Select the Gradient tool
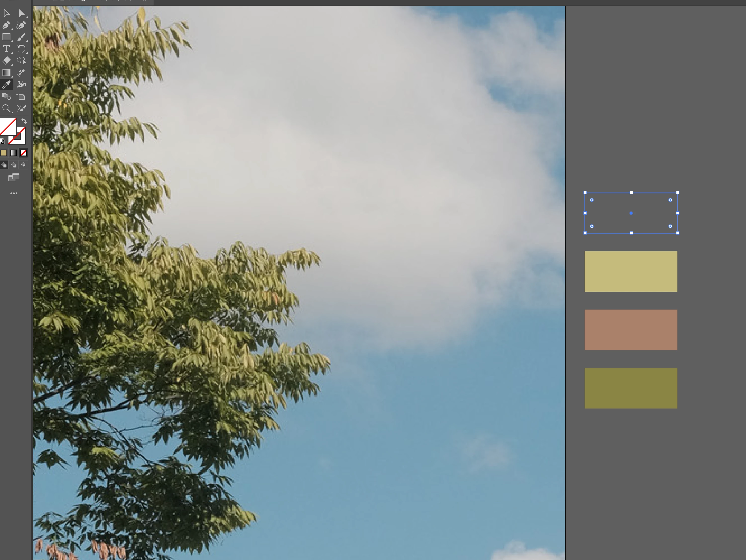 click(x=6, y=73)
